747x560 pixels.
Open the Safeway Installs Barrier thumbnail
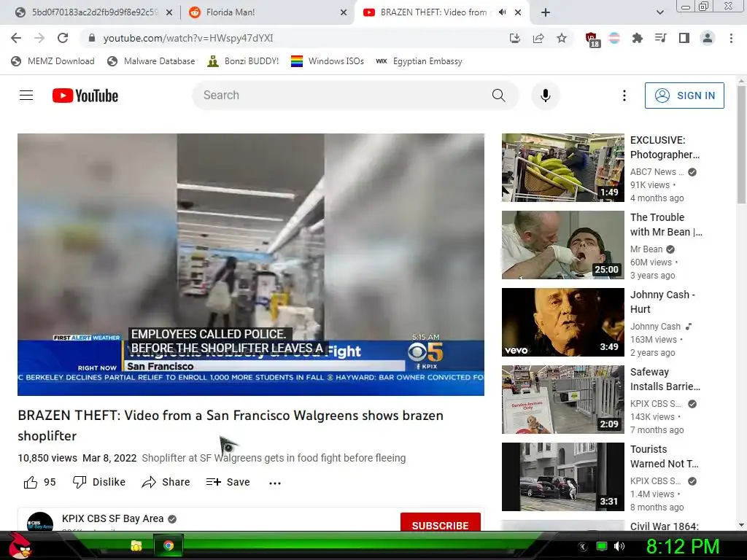point(562,400)
